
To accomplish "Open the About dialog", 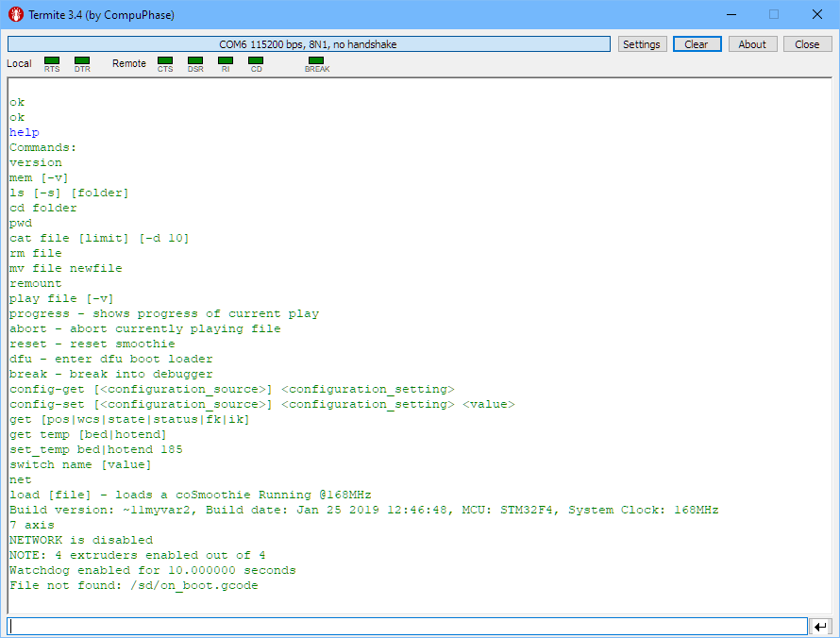I will (752, 44).
